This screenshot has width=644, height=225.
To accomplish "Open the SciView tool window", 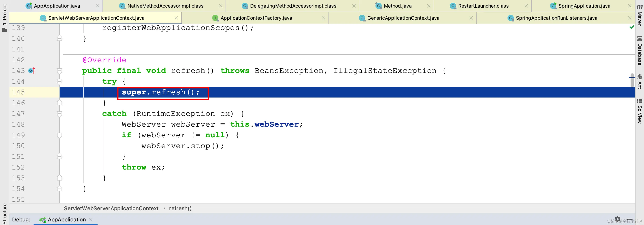I will 640,111.
